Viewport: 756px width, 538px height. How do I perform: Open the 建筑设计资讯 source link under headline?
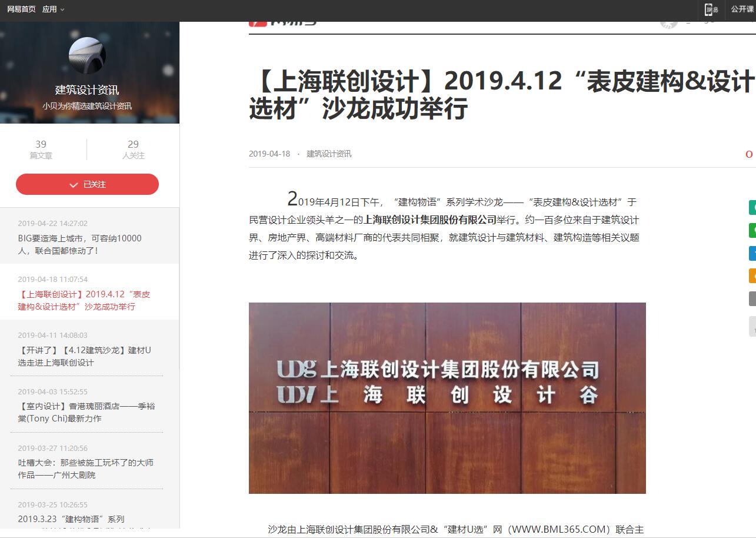coord(329,154)
